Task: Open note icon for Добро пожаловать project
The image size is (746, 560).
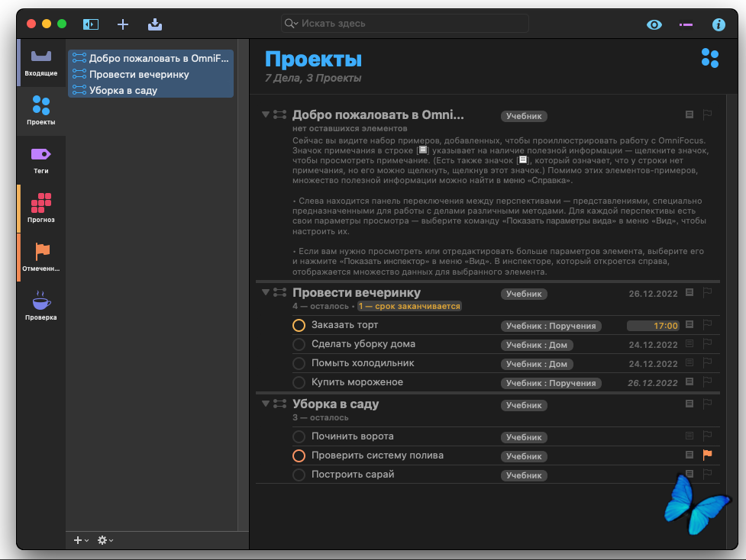Action: (689, 114)
